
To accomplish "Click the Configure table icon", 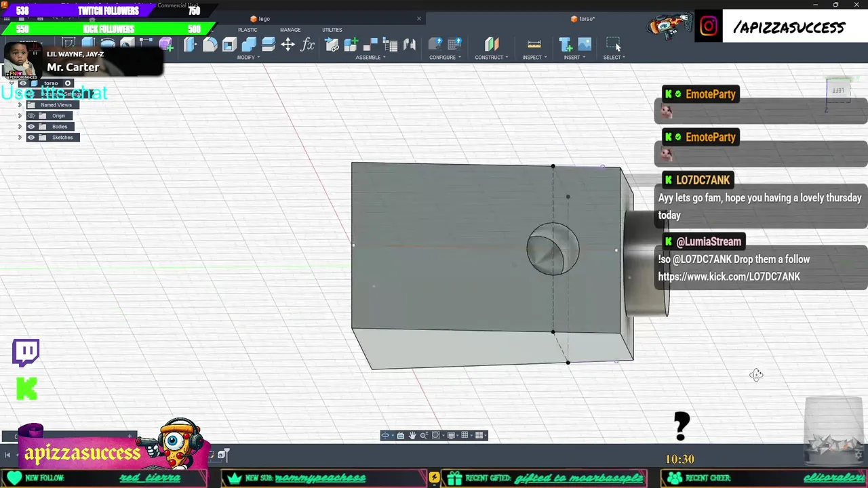I will coord(454,45).
